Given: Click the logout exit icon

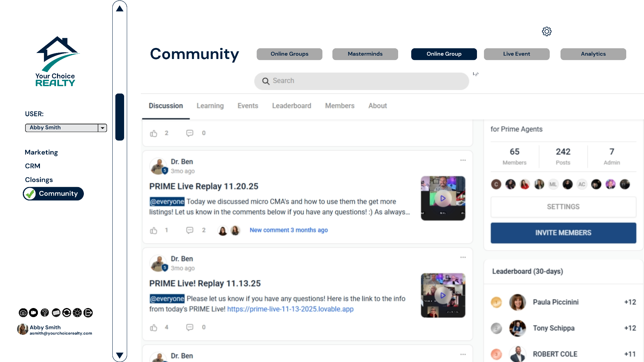Looking at the screenshot, I should click(x=88, y=313).
